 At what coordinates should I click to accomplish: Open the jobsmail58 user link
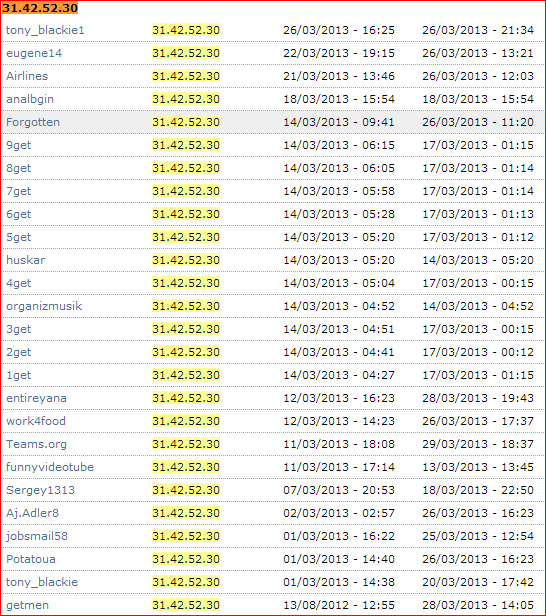point(37,536)
